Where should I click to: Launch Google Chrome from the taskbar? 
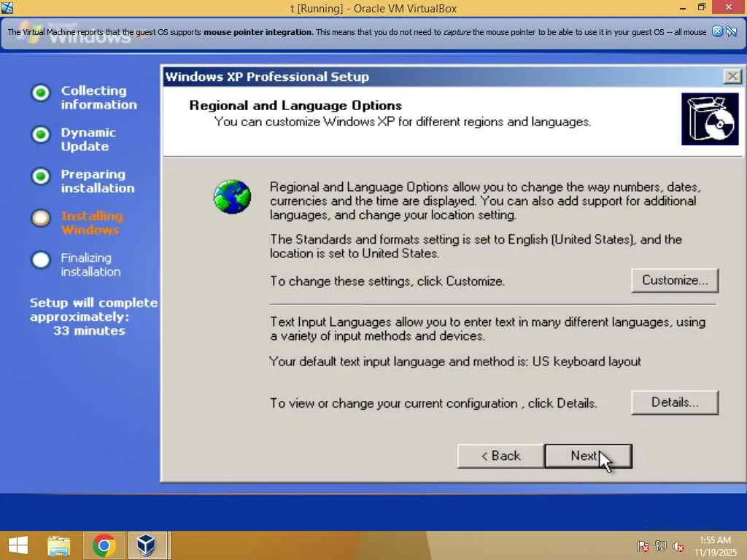(x=104, y=545)
